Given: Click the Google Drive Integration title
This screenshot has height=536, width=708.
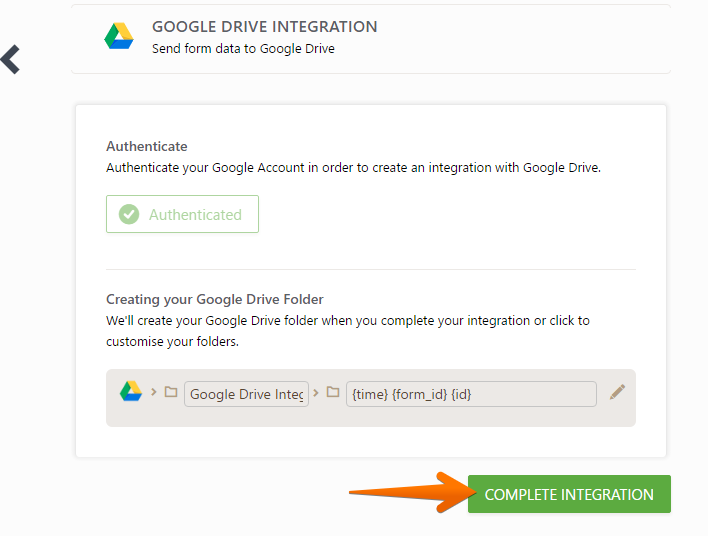Looking at the screenshot, I should [264, 27].
